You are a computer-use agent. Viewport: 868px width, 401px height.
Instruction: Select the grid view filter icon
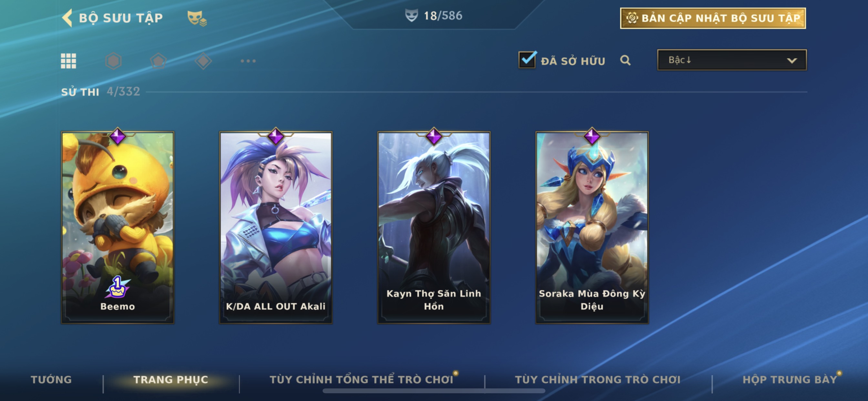tap(68, 61)
